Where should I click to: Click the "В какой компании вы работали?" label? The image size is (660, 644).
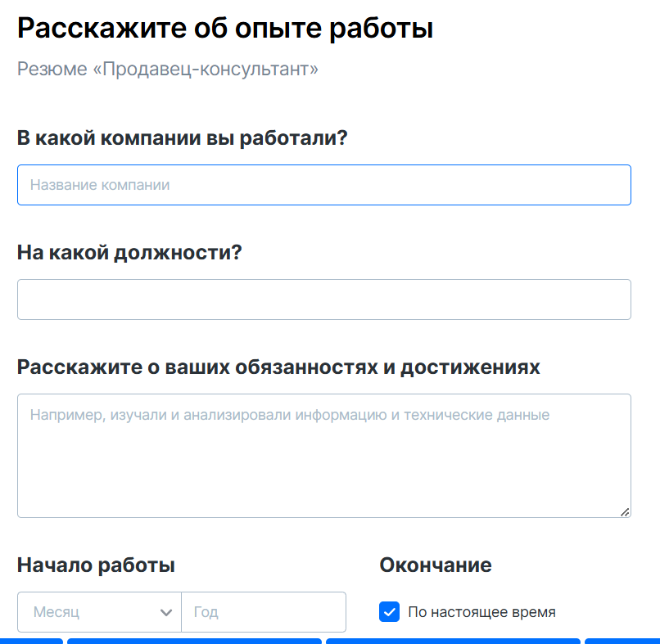click(x=182, y=137)
